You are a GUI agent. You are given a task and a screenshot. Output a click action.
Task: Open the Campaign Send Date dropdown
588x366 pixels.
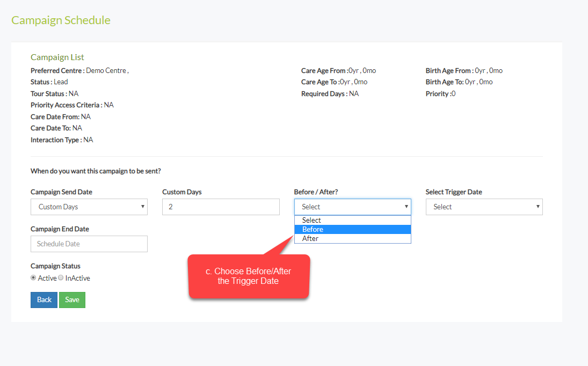(89, 207)
